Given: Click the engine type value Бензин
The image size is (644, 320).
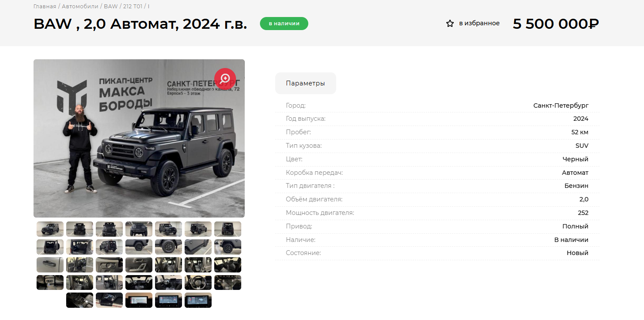Looking at the screenshot, I should (577, 186).
